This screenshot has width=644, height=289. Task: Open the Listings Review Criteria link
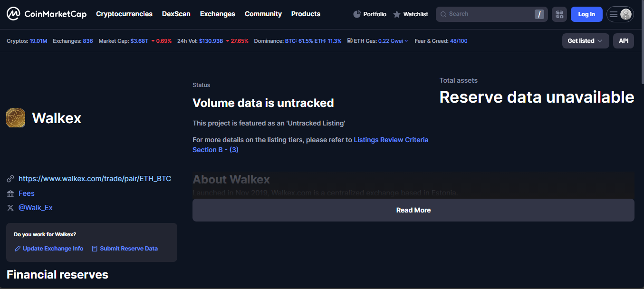tap(391, 140)
